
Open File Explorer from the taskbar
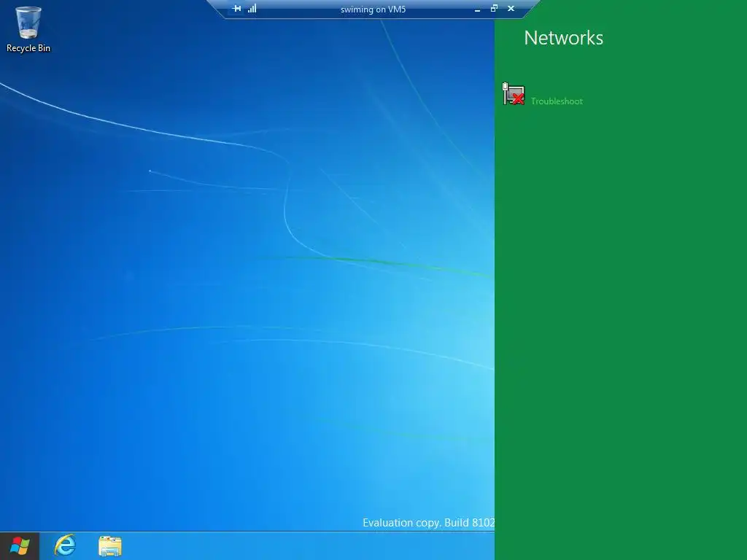point(110,546)
